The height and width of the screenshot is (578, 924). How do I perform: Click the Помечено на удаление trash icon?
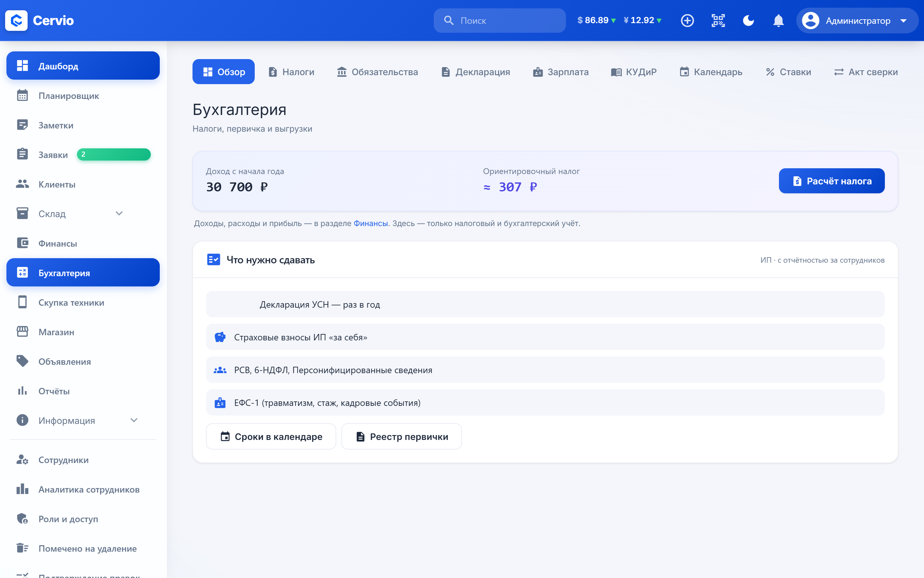click(22, 548)
